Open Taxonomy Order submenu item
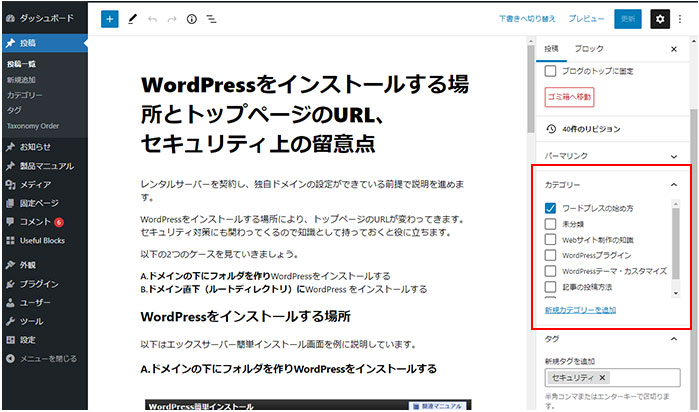Screen dimensions: 699x412 tap(33, 126)
